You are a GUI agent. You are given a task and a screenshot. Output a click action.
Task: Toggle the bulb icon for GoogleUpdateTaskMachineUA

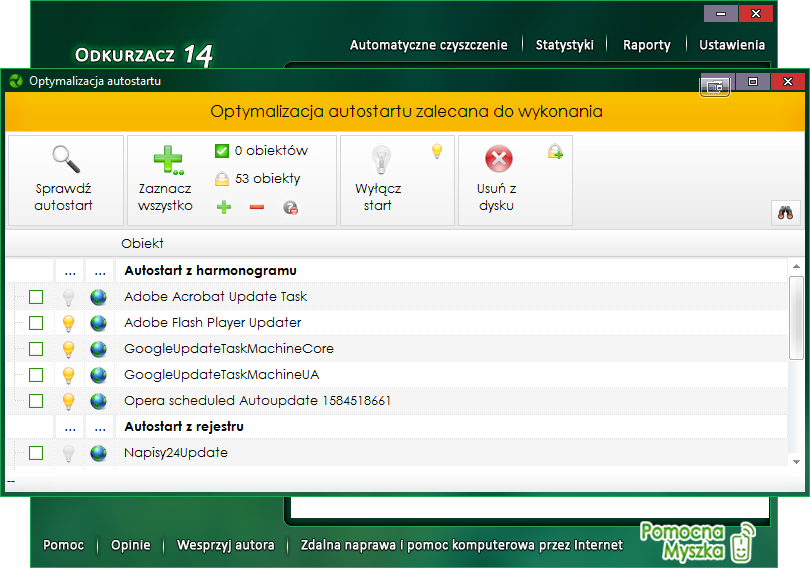[68, 375]
